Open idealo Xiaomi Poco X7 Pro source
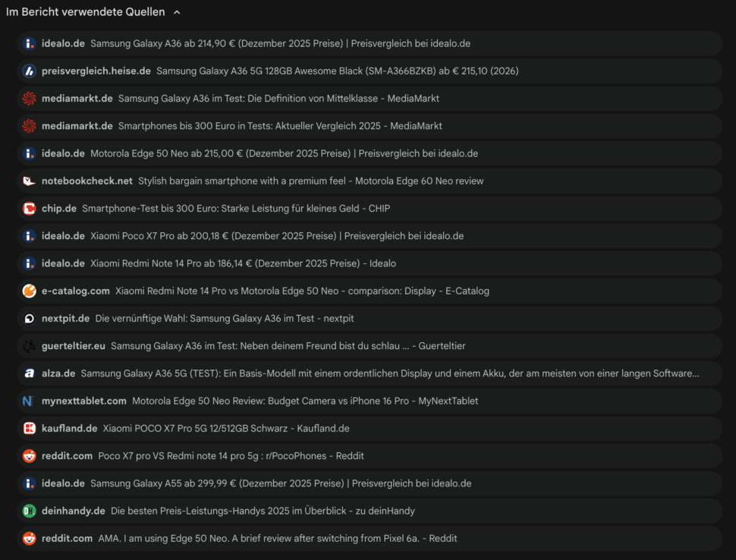The height and width of the screenshot is (560, 736). pyautogui.click(x=277, y=236)
